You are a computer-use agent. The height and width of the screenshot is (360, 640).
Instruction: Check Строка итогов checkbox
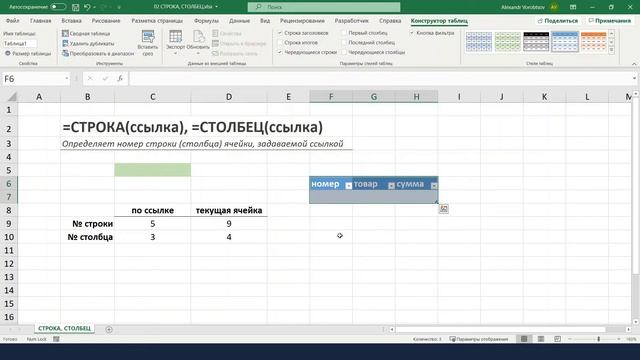coord(280,42)
